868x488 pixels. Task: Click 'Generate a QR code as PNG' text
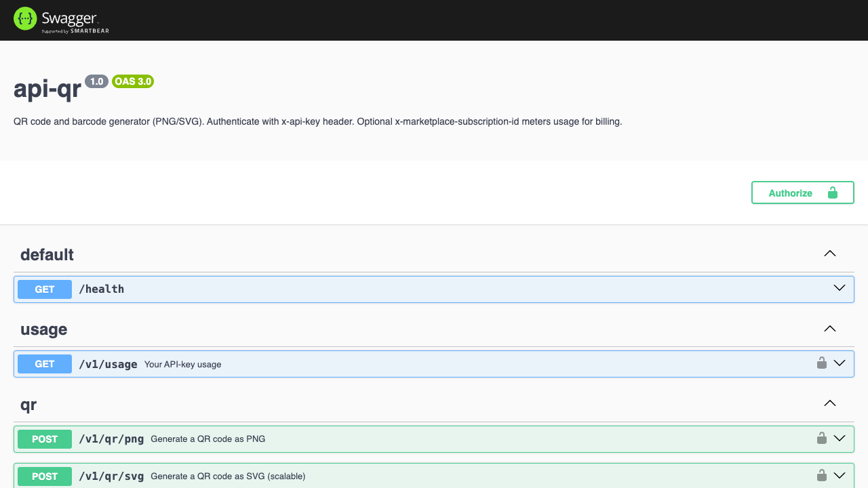tap(208, 439)
